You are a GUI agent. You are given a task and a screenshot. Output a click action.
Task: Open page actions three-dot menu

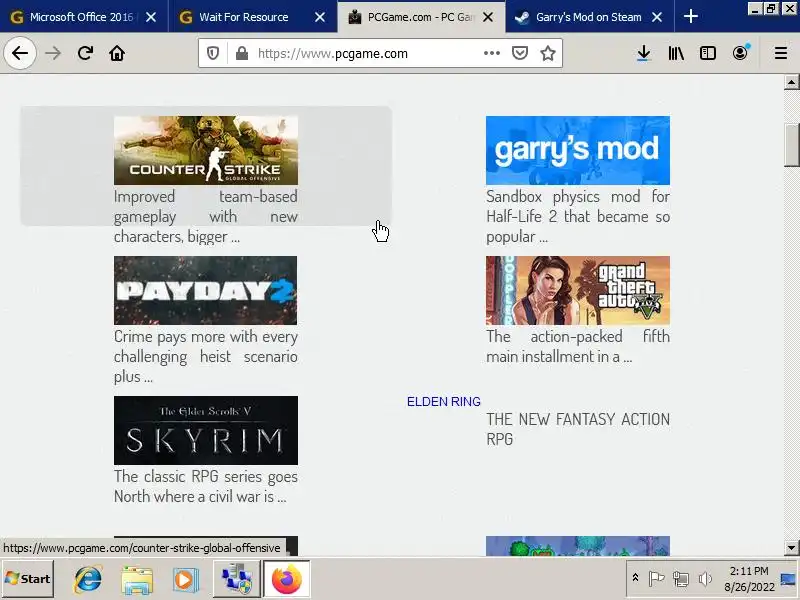pos(491,53)
